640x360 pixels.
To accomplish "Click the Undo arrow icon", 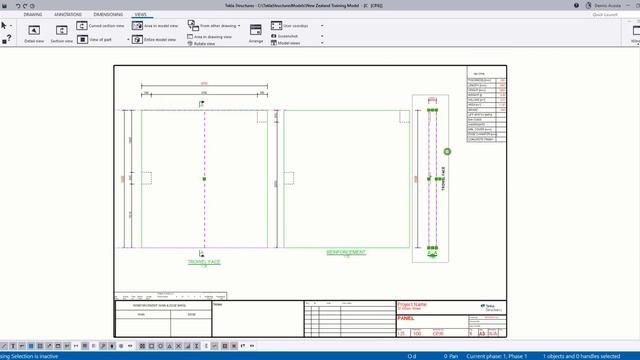I will 18,6.
